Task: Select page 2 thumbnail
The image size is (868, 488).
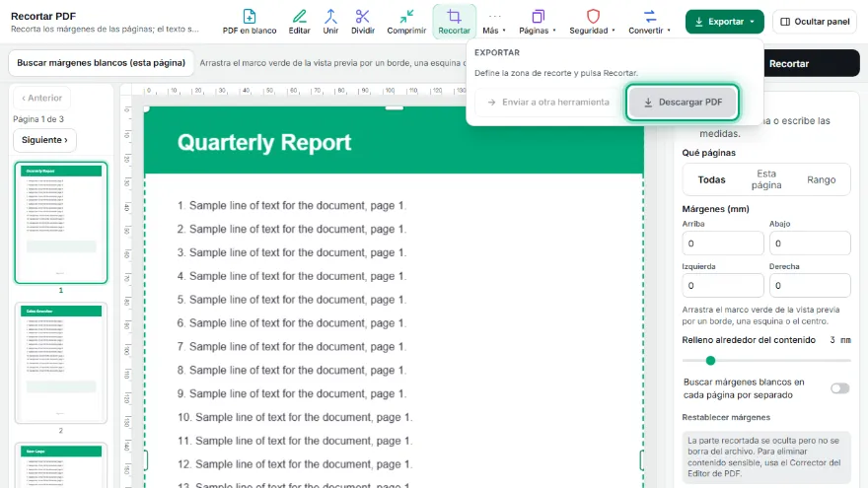Action: coord(61,363)
